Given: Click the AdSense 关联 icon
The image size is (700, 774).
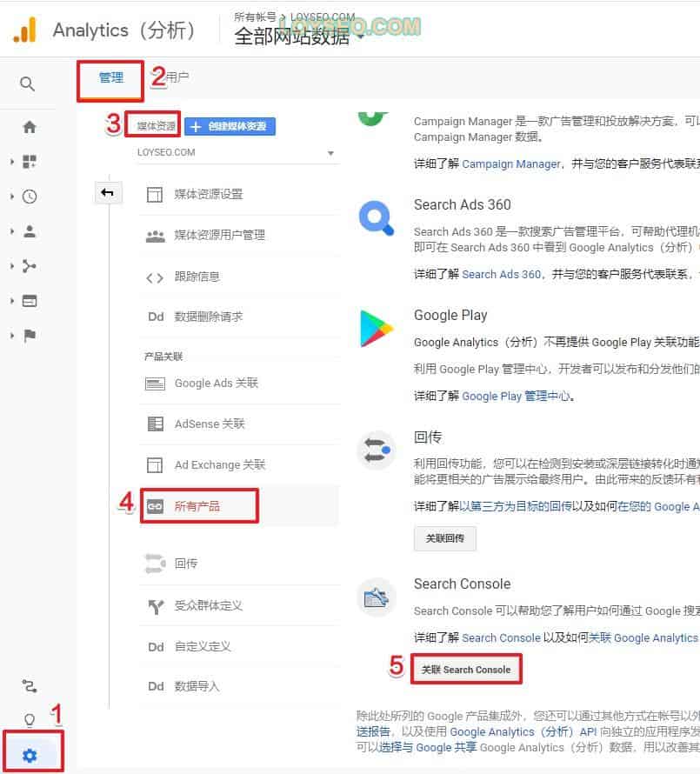Looking at the screenshot, I should point(156,424).
